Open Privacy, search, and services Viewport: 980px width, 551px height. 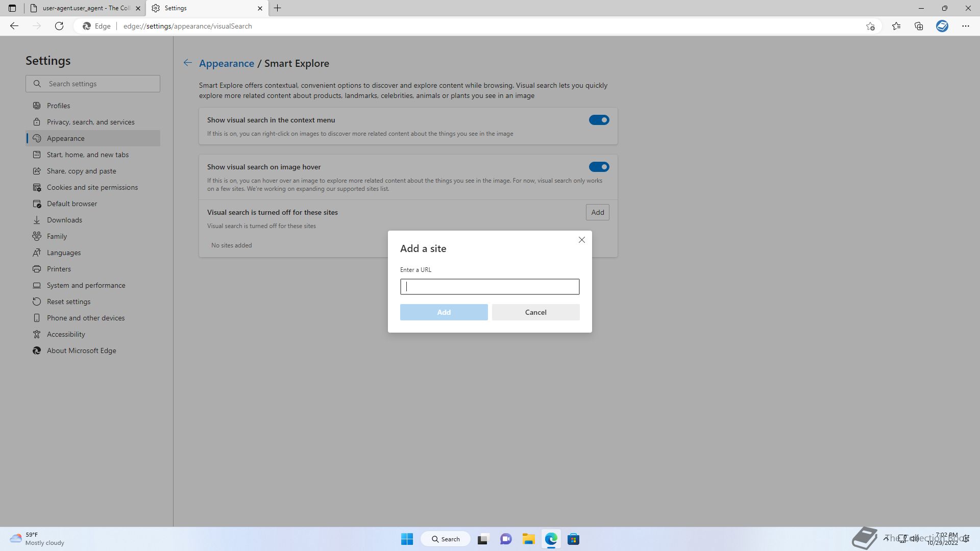point(93,122)
